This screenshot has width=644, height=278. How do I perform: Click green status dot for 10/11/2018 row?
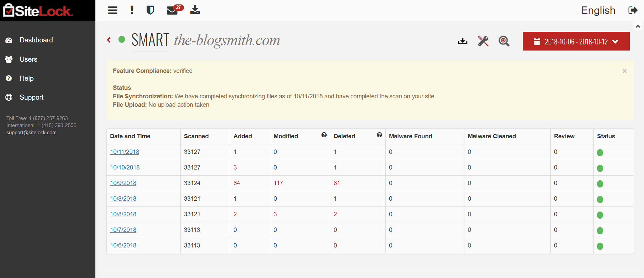pyautogui.click(x=600, y=153)
